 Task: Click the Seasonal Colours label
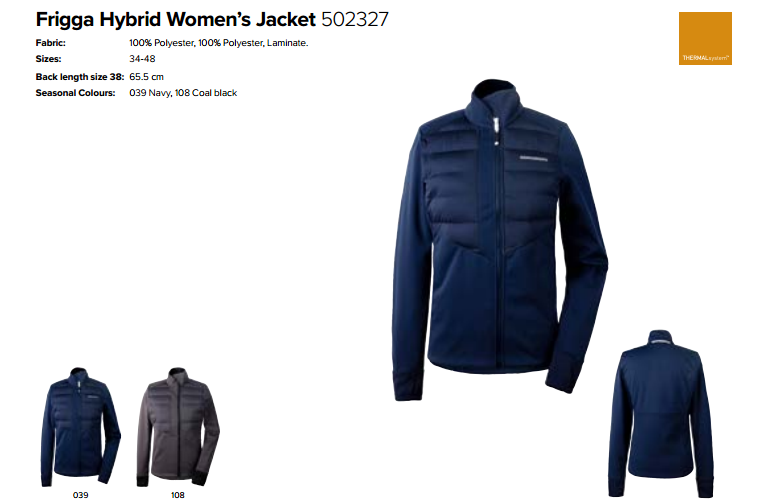[76, 93]
